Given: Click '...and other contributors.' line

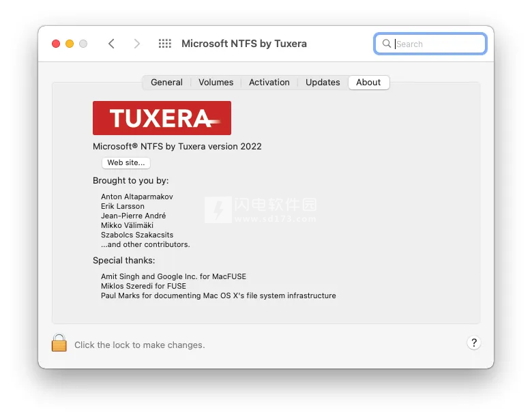Looking at the screenshot, I should pos(145,244).
